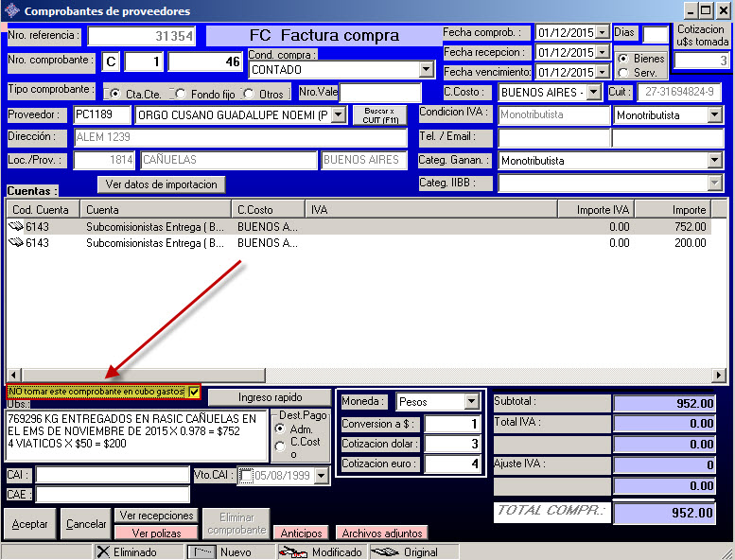Click the Archivos adjuntos button
Screen dimensions: 735x560
(381, 534)
